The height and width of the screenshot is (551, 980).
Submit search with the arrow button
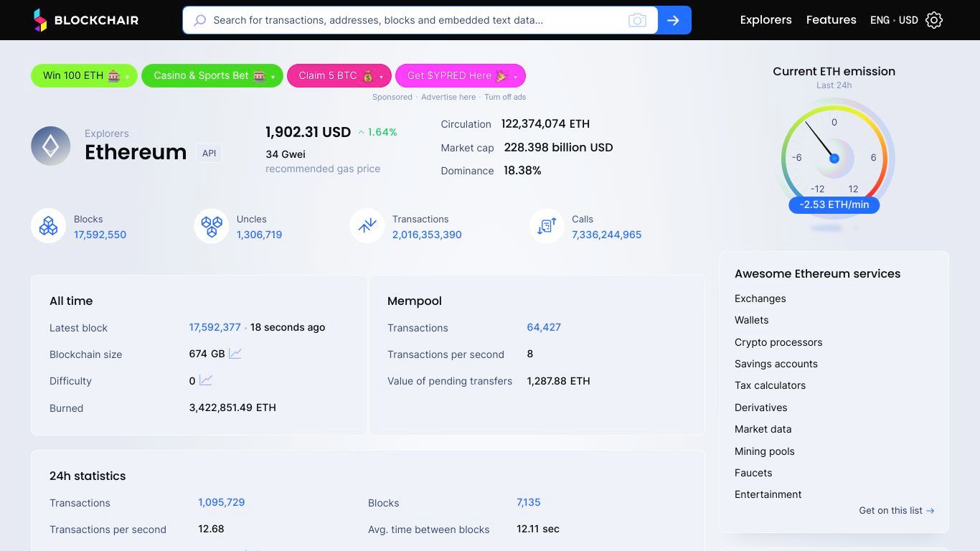coord(673,20)
